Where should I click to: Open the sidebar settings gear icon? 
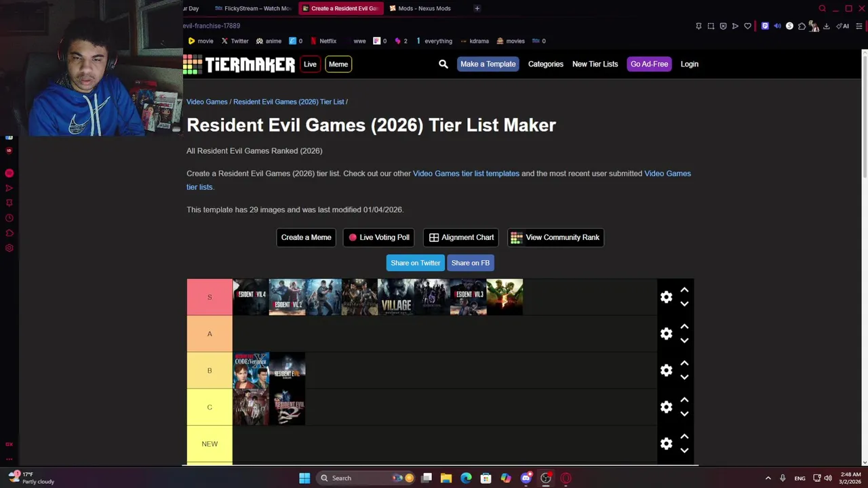[x=9, y=247]
